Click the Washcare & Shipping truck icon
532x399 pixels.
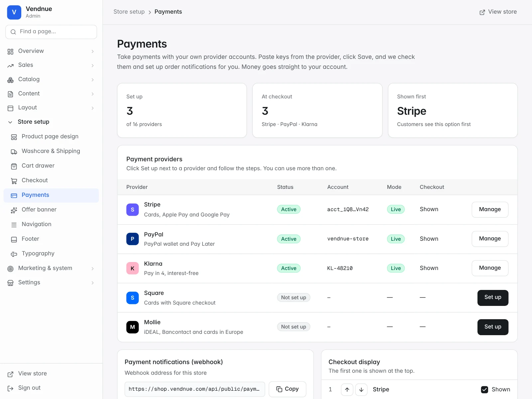click(14, 151)
